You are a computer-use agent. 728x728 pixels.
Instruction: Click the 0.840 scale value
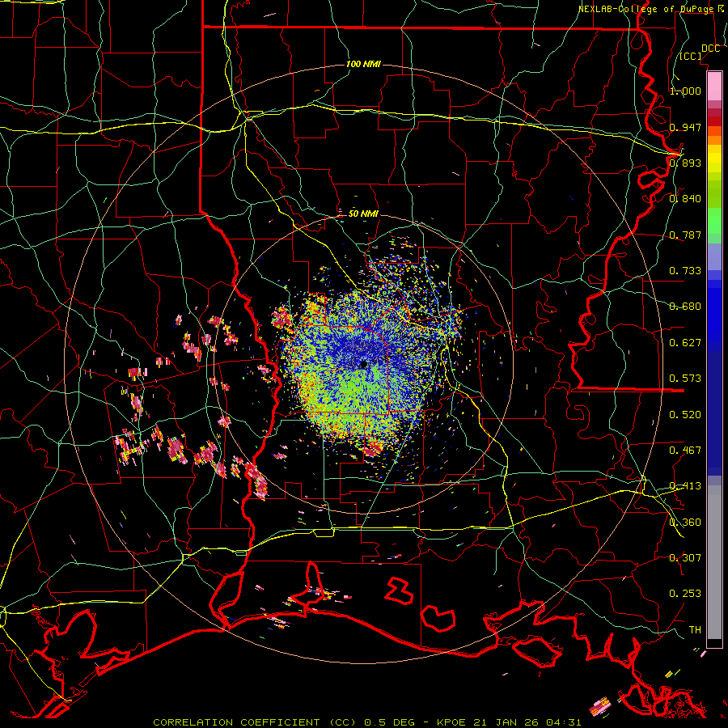(x=685, y=199)
